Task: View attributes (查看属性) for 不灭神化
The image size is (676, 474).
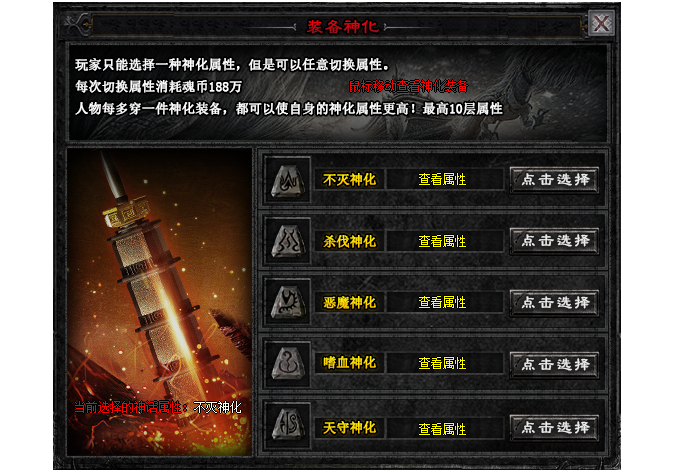Action: [442, 179]
